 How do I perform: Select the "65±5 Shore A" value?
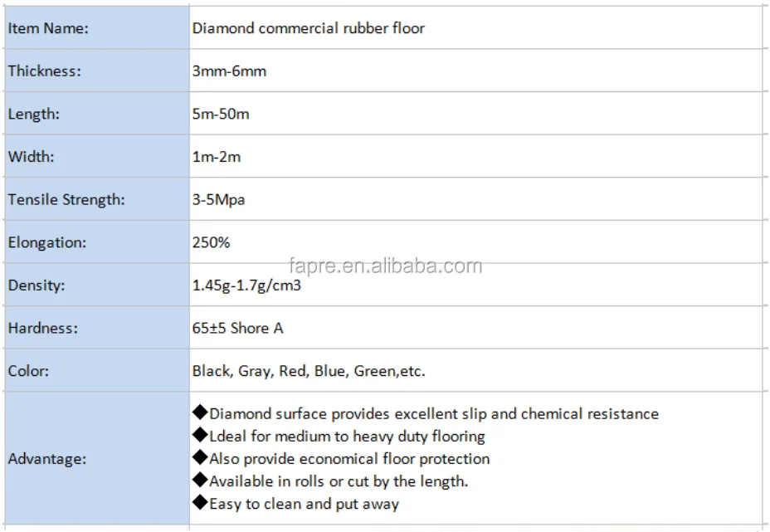point(237,329)
